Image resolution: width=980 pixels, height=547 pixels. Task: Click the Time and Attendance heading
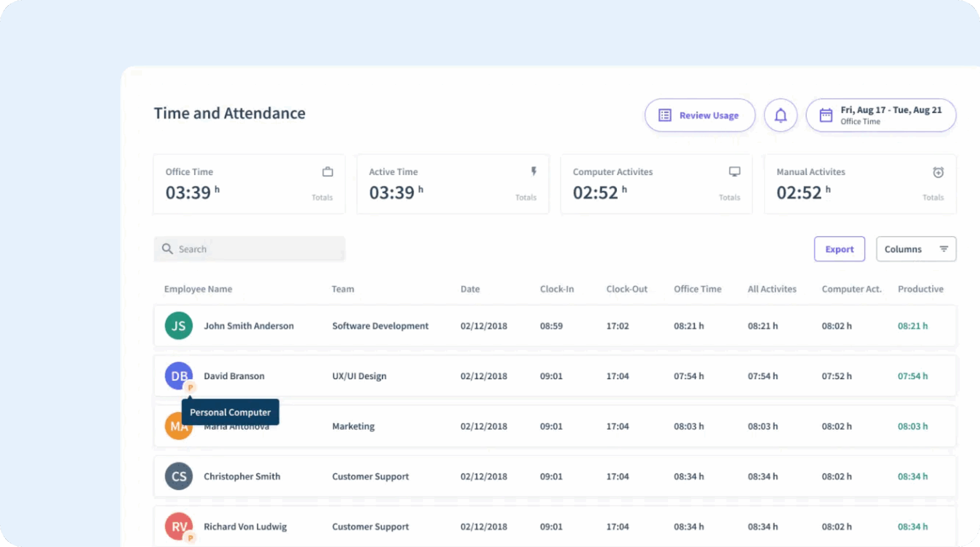click(x=230, y=113)
